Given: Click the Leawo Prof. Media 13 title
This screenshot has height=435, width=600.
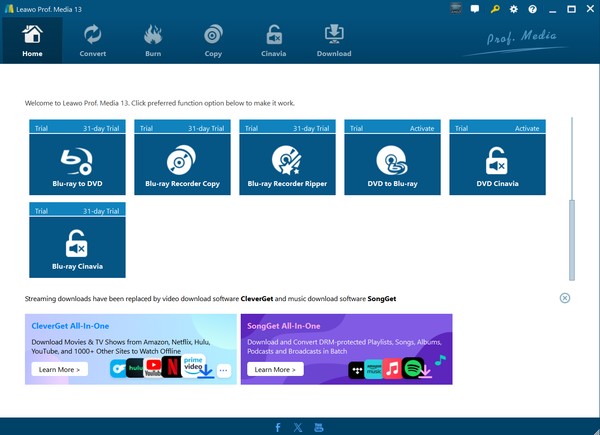Looking at the screenshot, I should tap(49, 9).
